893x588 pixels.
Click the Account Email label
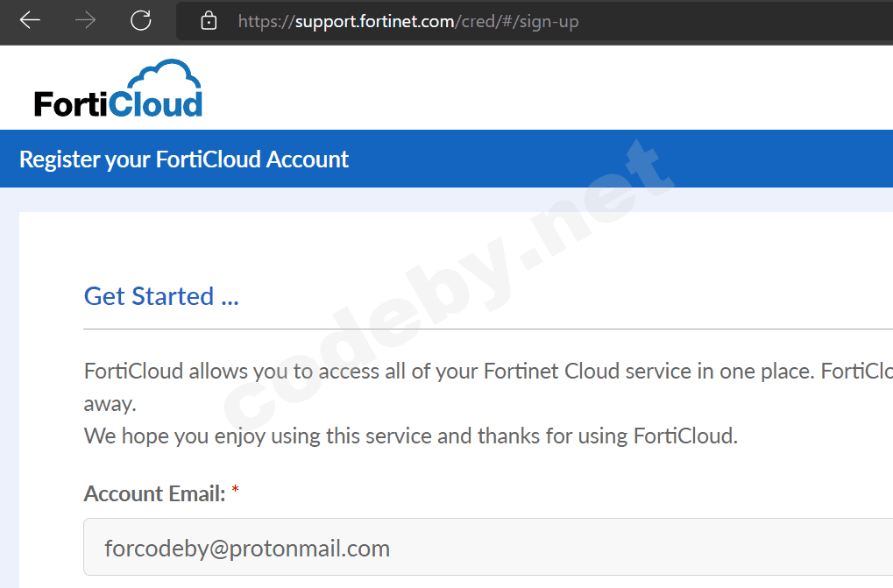153,494
